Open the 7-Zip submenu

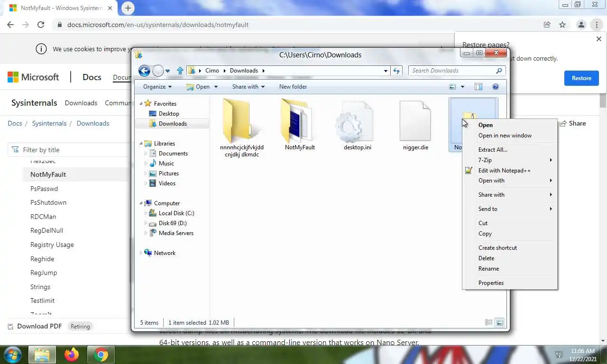[x=510, y=160]
